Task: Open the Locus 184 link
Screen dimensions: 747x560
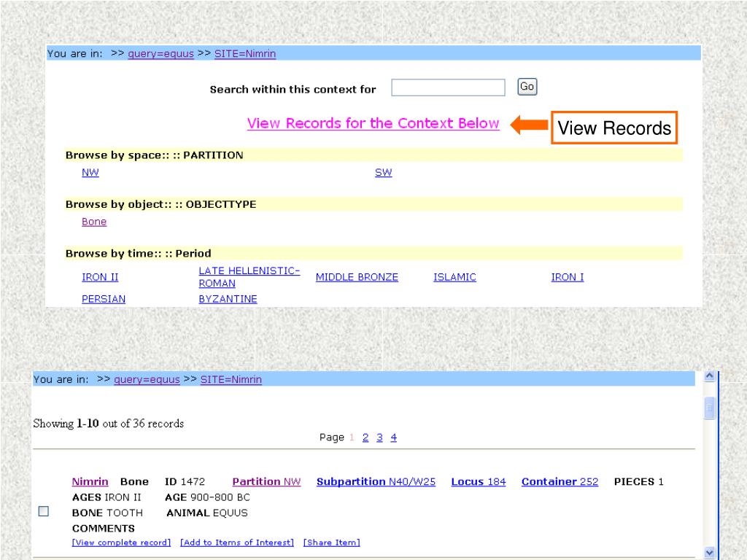Action: pos(479,481)
